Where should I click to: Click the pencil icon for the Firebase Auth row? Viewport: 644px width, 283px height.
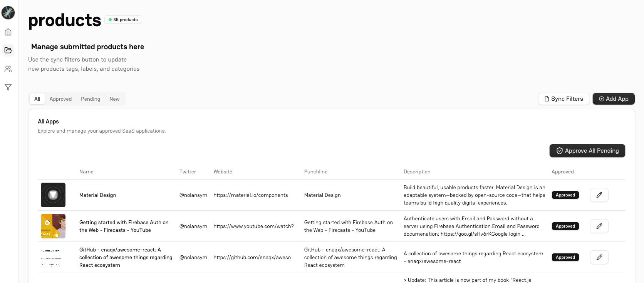pos(599,226)
